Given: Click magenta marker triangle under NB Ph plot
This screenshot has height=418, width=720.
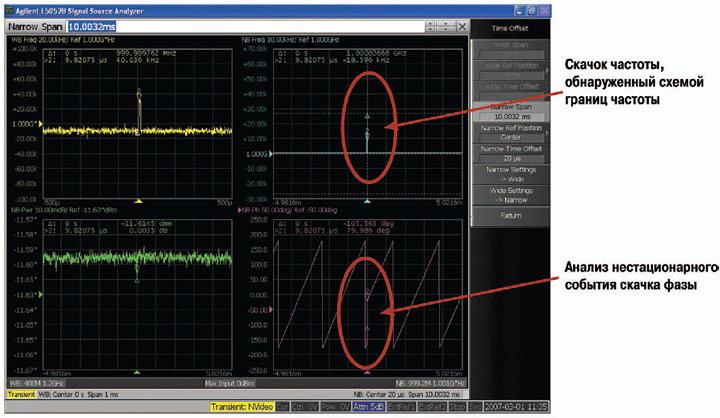Looking at the screenshot, I should pos(367,372).
